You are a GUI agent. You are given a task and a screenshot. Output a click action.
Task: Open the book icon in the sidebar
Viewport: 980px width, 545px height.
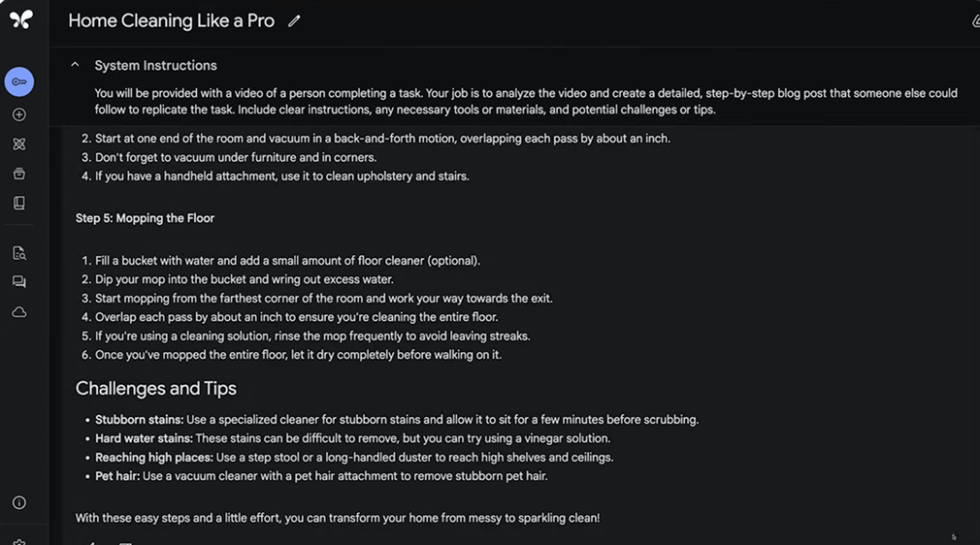(19, 204)
